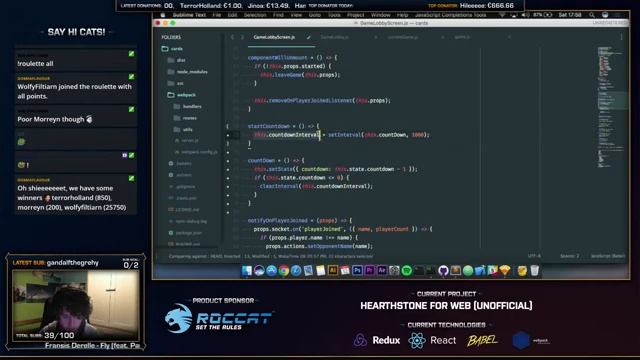The width and height of the screenshot is (640, 360).
Task: Select the second open file tab
Action: coord(335,37)
